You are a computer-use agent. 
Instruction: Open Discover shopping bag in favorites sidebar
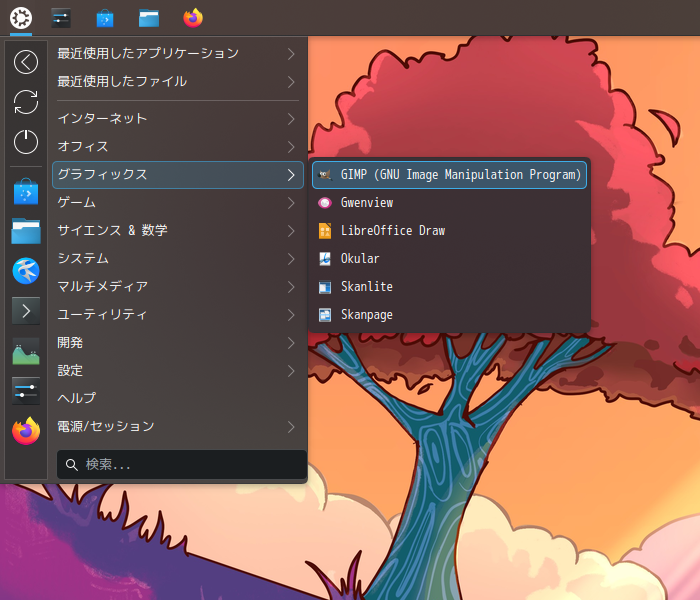(26, 191)
